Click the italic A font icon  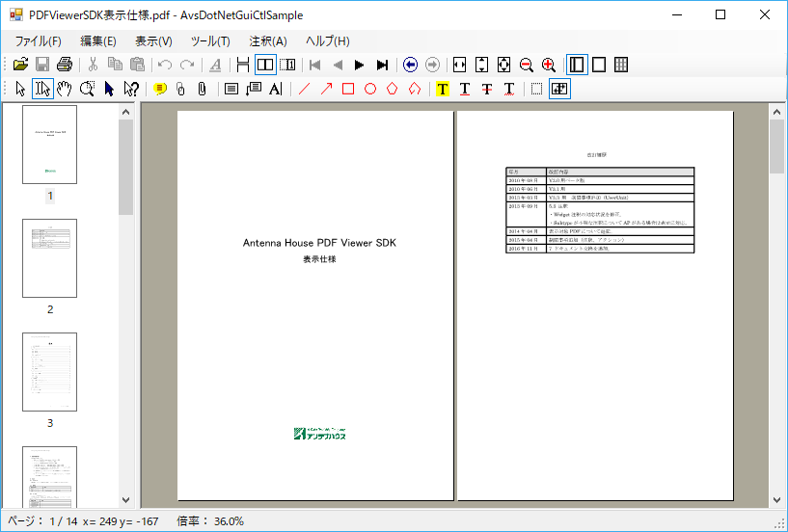point(215,65)
